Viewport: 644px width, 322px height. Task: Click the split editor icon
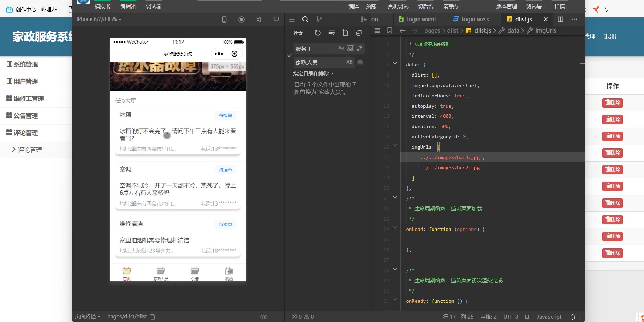point(560,19)
